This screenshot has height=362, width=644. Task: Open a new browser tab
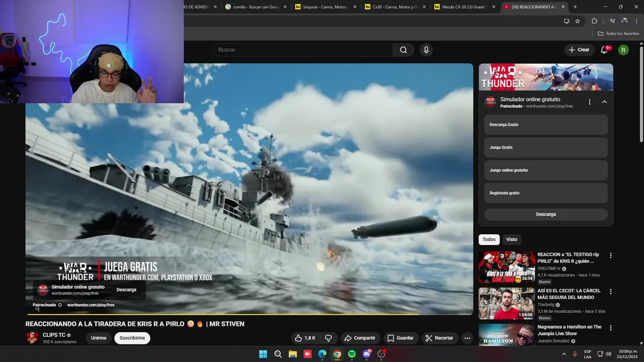(575, 7)
